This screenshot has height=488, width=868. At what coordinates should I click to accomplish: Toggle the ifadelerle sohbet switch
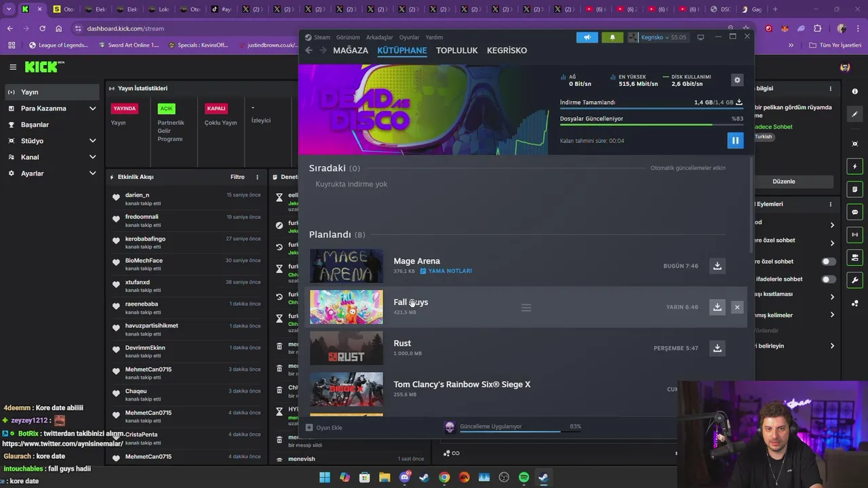829,279
